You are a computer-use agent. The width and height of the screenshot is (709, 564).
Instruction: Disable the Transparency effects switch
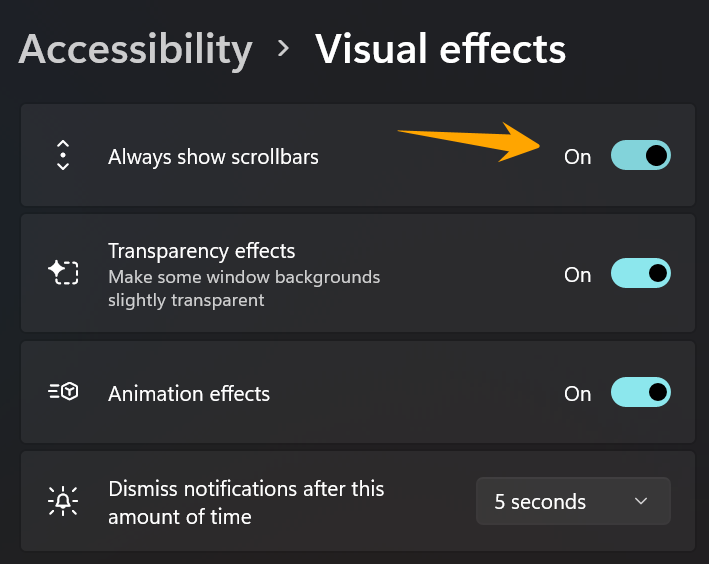640,273
